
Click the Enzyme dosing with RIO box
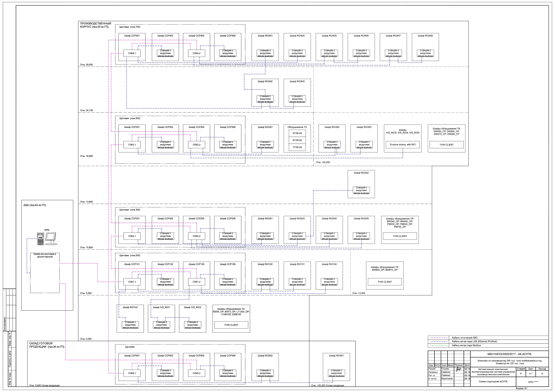tap(402, 145)
